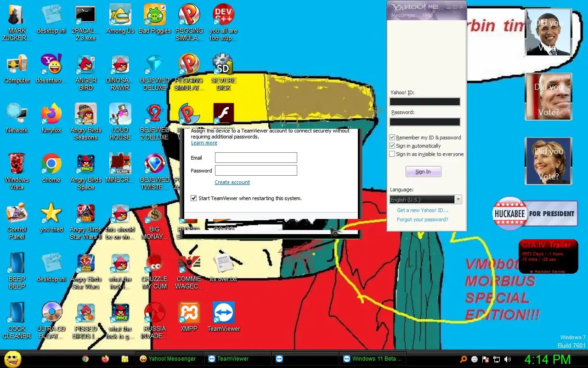This screenshot has height=368, width=588.
Task: Open the Windows Vista recycle bin icon
Action: tap(17, 171)
